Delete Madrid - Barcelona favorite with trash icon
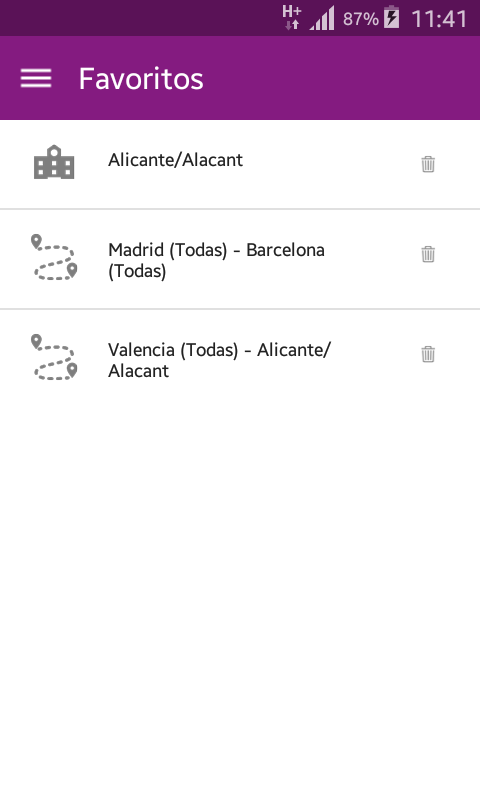 tap(428, 254)
